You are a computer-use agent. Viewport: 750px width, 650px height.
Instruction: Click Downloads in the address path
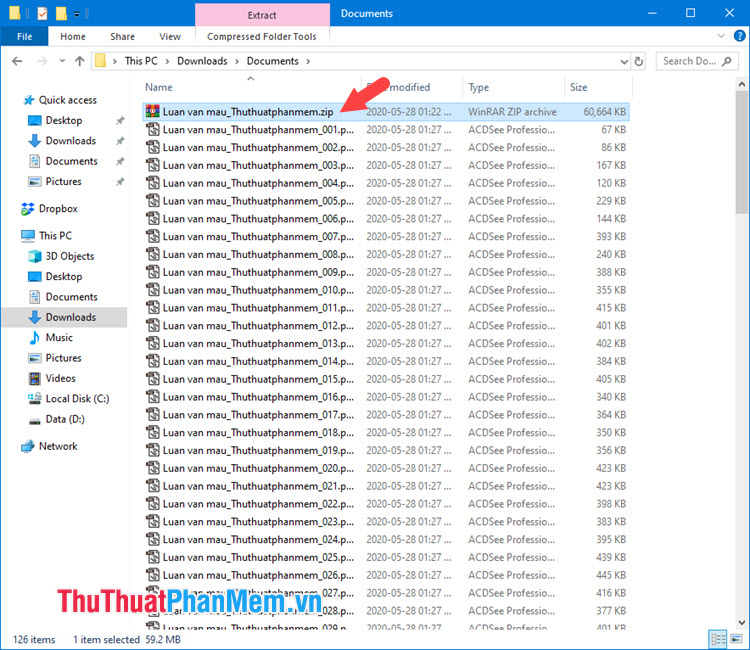click(202, 61)
